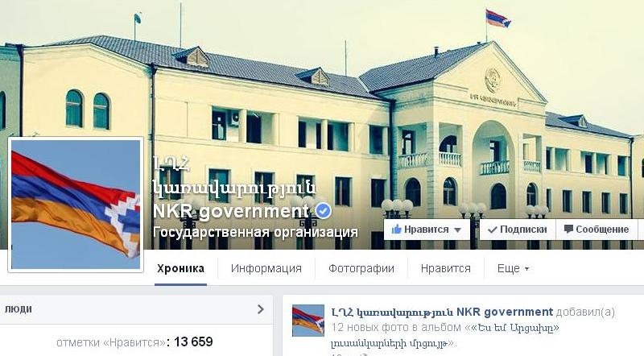The height and width of the screenshot is (356, 644).
Task: Click the Сообщение message button
Action: pyautogui.click(x=597, y=230)
